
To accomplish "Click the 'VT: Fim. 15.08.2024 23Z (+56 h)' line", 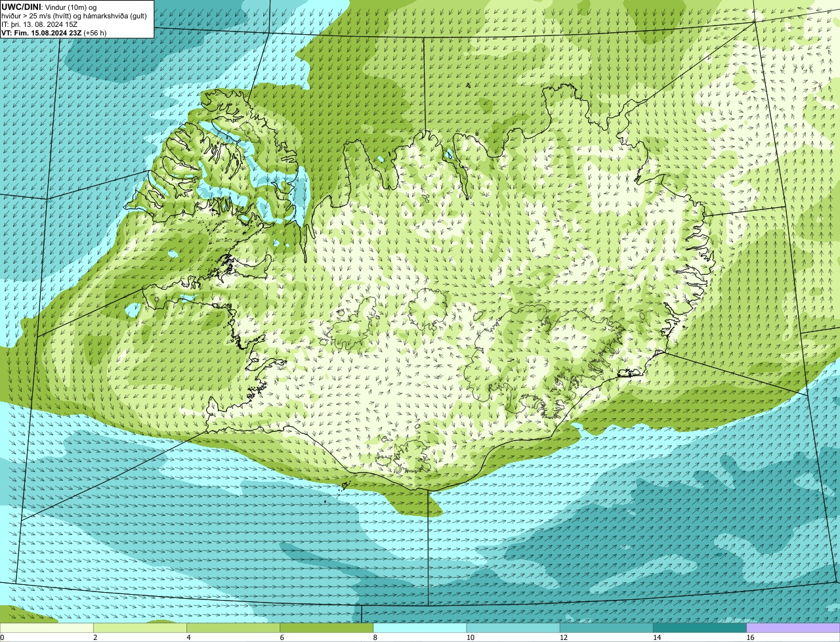I will pos(54,32).
